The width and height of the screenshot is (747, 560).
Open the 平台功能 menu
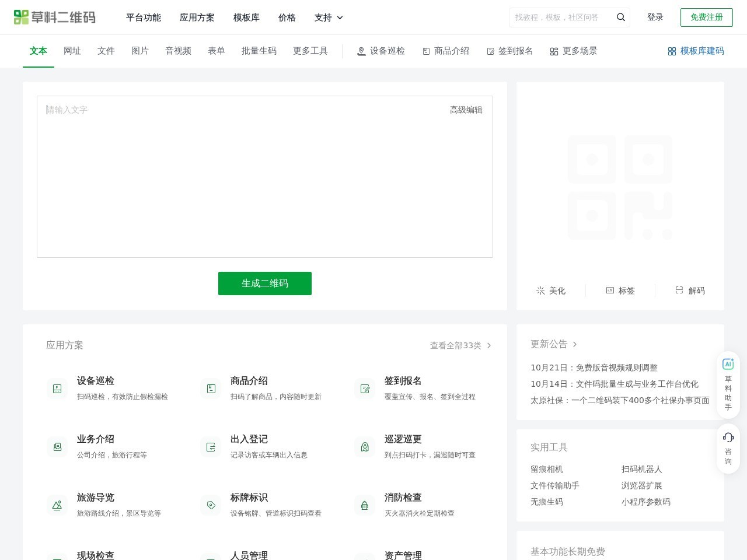[x=144, y=17]
